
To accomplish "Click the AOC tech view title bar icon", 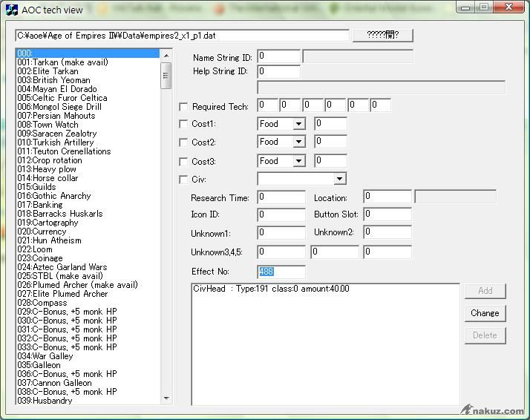I will pos(11,10).
